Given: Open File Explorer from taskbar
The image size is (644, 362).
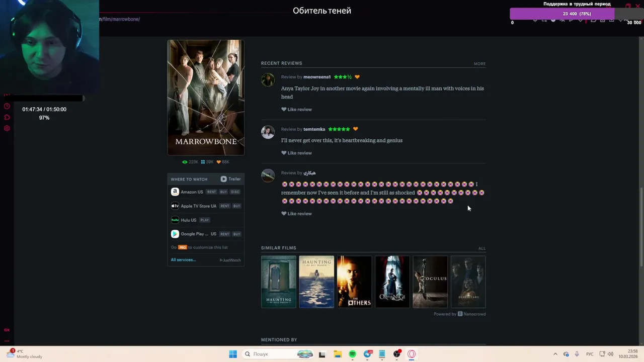Looking at the screenshot, I should point(338,354).
